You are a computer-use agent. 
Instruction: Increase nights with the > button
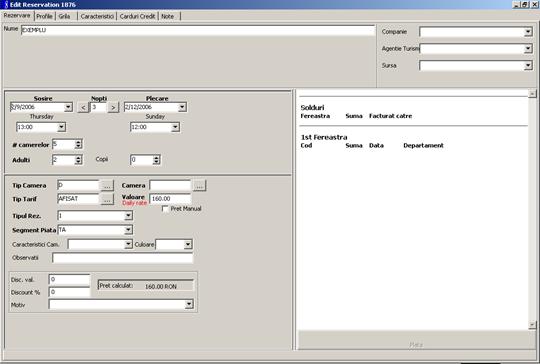pos(113,107)
